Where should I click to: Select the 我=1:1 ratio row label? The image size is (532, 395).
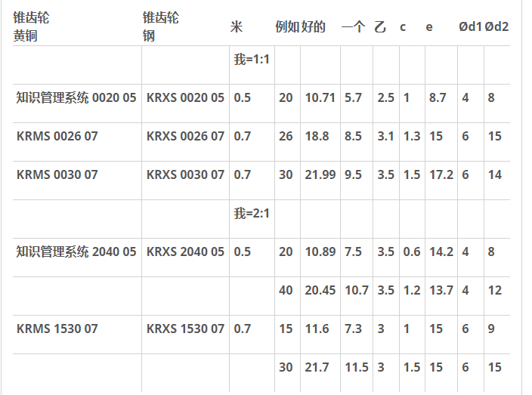pos(252,60)
